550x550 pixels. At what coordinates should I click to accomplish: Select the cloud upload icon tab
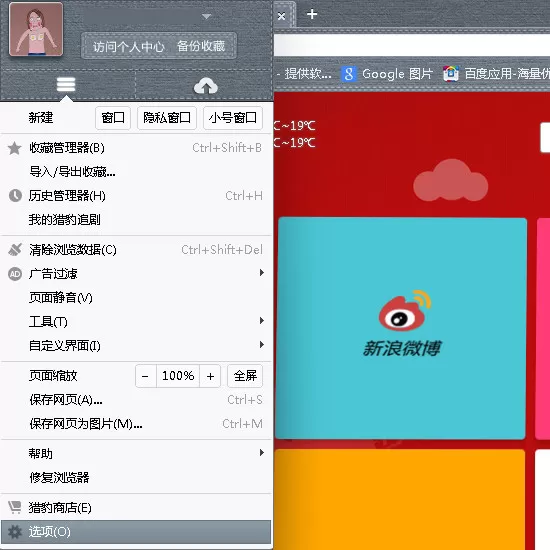coord(206,86)
